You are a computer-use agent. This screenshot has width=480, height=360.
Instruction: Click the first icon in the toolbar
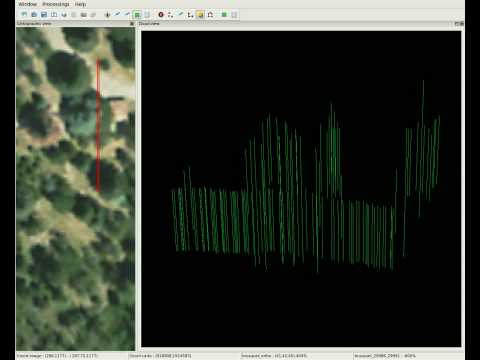[24, 15]
